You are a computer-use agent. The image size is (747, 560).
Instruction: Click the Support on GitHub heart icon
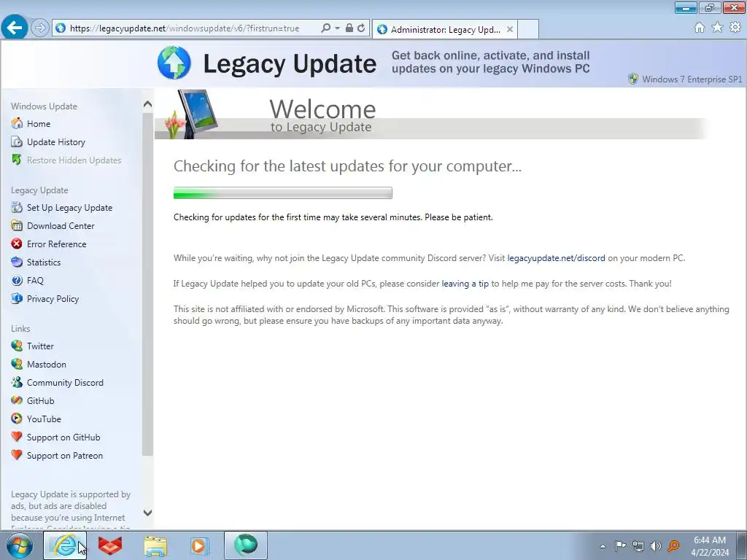[17, 437]
